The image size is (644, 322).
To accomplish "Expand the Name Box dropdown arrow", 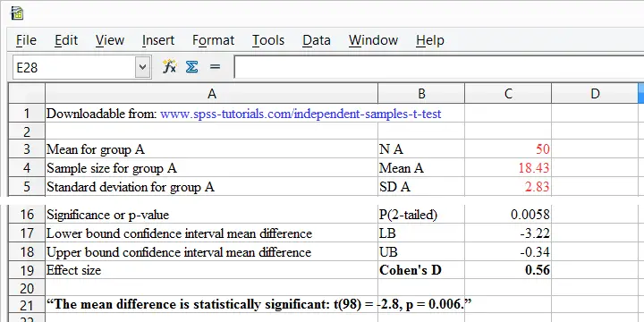I will tap(142, 67).
